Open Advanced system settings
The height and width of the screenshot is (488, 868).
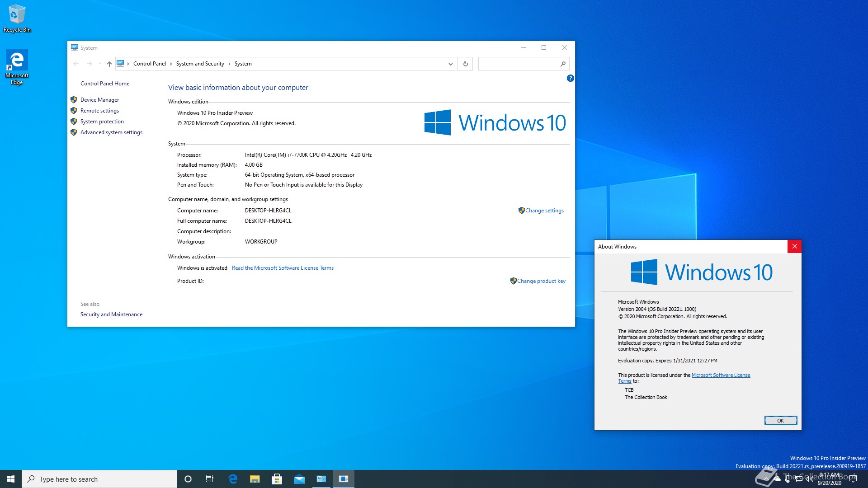click(111, 132)
